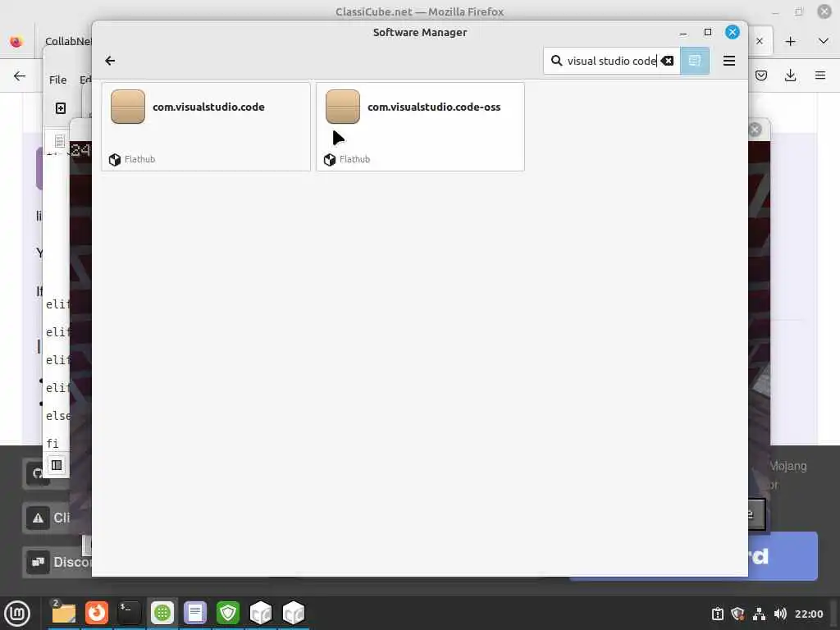Open File menu in text editor
This screenshot has height=630, width=840.
coord(58,80)
